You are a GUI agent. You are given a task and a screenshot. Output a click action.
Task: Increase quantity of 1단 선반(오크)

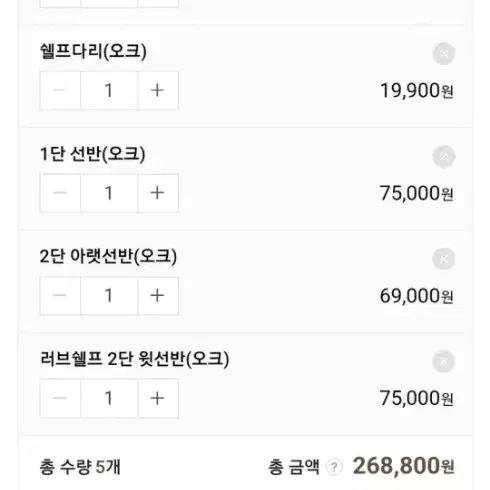click(158, 193)
